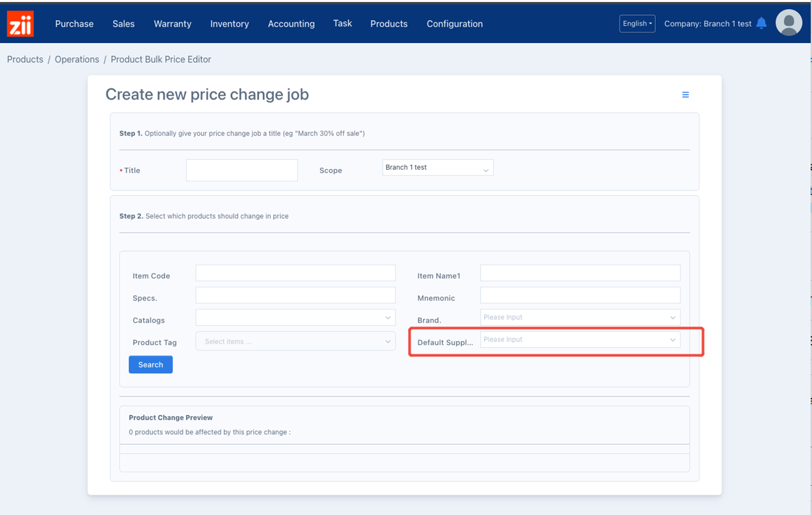Open the Accounting menu
The height and width of the screenshot is (515, 812).
291,24
